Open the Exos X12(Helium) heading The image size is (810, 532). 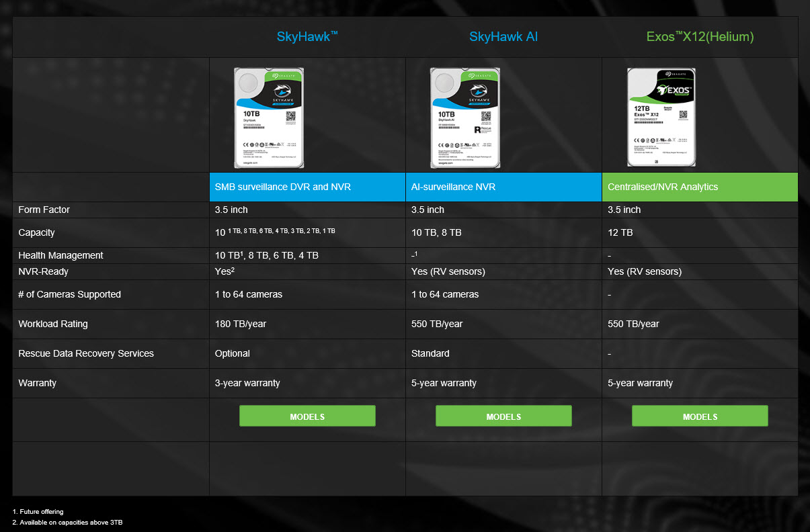pyautogui.click(x=700, y=37)
